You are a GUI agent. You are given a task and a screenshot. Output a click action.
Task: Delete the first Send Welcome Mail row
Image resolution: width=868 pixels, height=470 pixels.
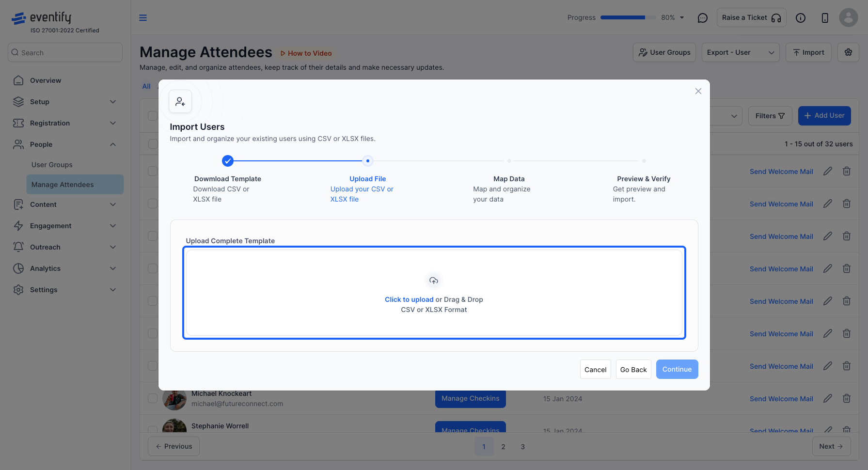(x=847, y=171)
